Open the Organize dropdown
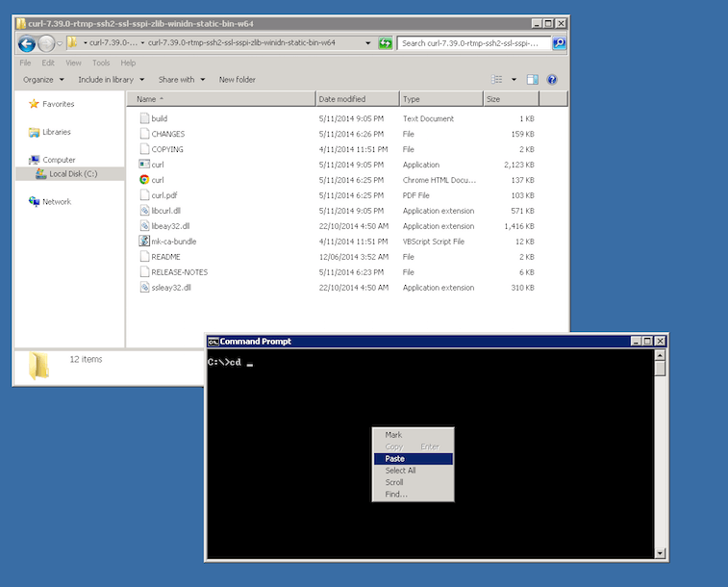 click(x=43, y=80)
